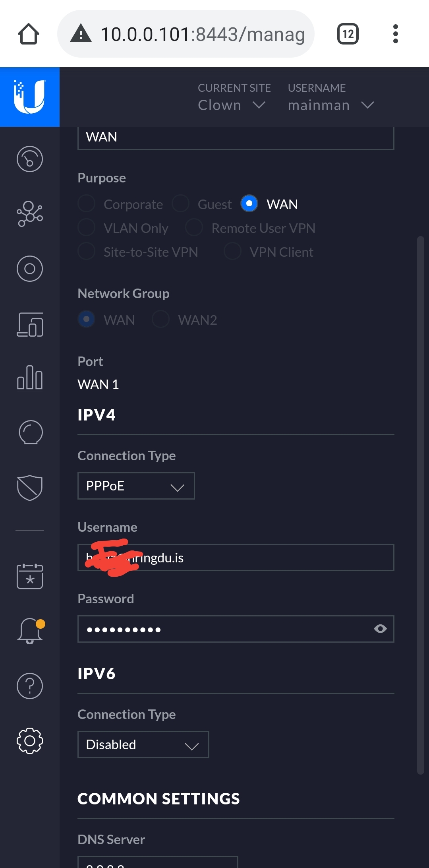Go to the browser home page

pyautogui.click(x=29, y=34)
